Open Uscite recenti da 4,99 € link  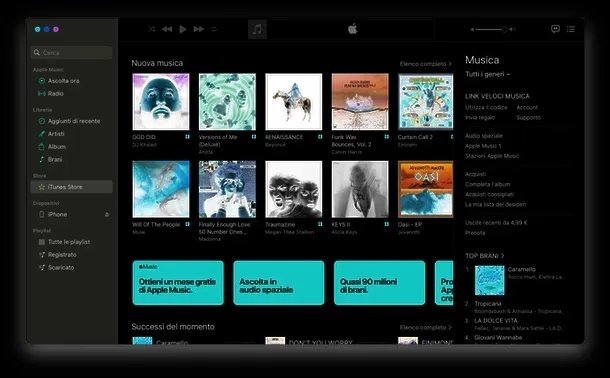click(x=496, y=223)
